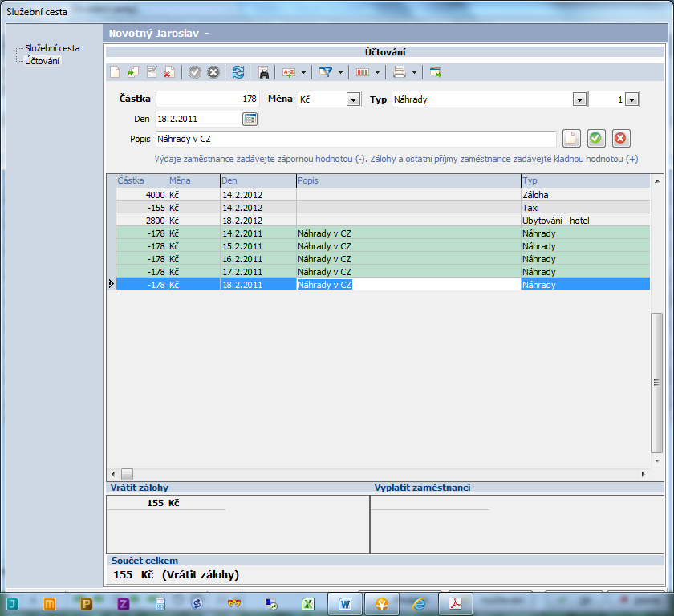The height and width of the screenshot is (616, 674).
Task: Select the Náhrady row dated 17.2.2011
Action: (383, 272)
